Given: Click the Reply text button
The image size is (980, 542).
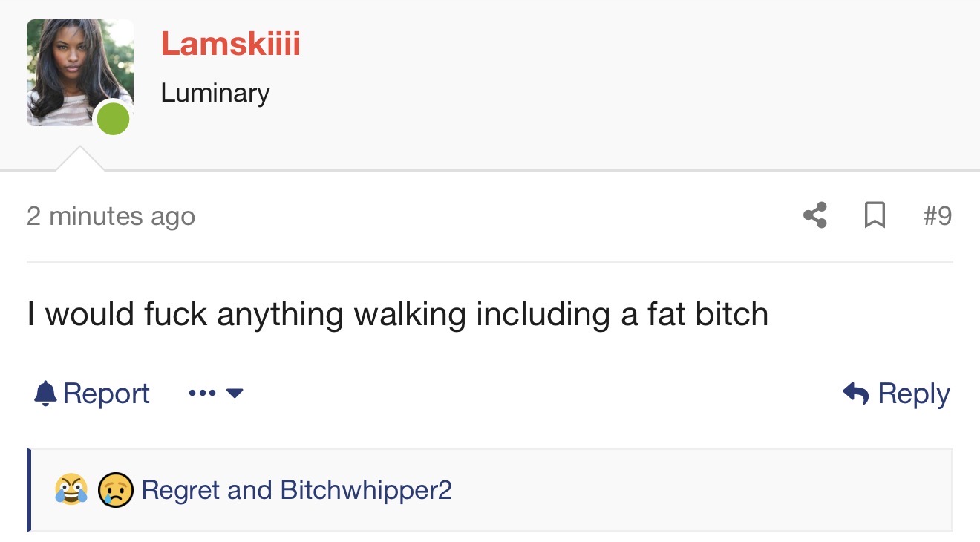Looking at the screenshot, I should [x=914, y=394].
